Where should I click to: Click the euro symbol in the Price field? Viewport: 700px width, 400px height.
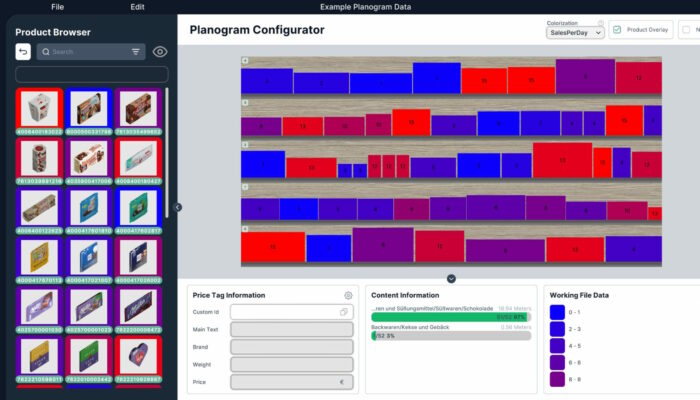(x=342, y=382)
